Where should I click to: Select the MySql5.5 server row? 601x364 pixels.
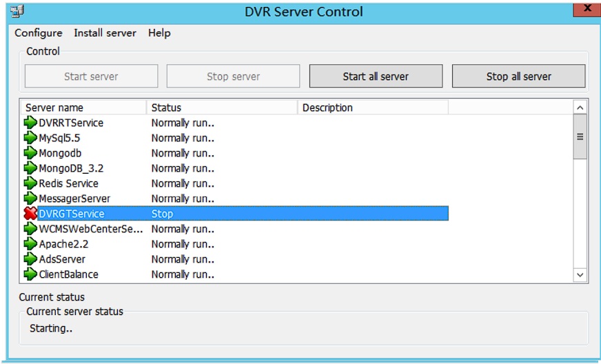pos(236,138)
